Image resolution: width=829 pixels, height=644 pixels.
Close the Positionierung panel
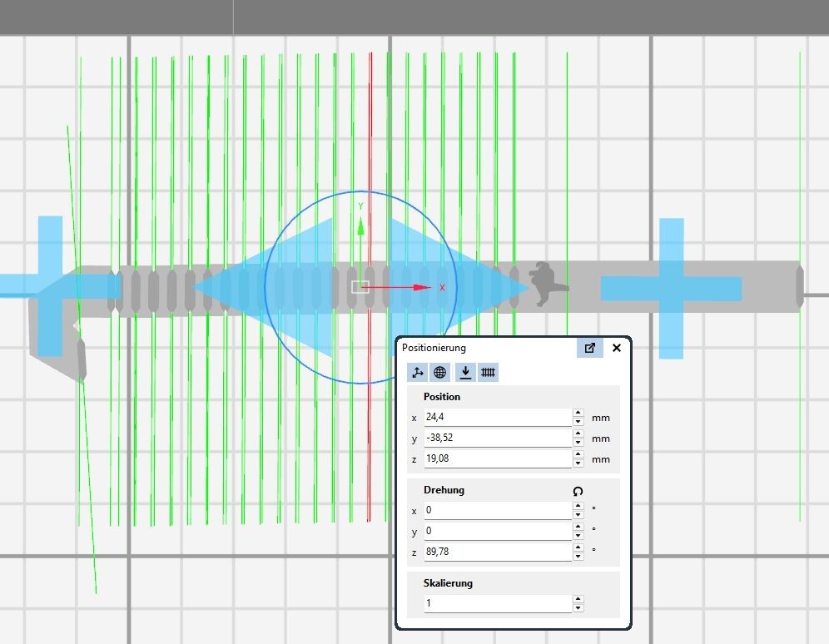(x=617, y=348)
